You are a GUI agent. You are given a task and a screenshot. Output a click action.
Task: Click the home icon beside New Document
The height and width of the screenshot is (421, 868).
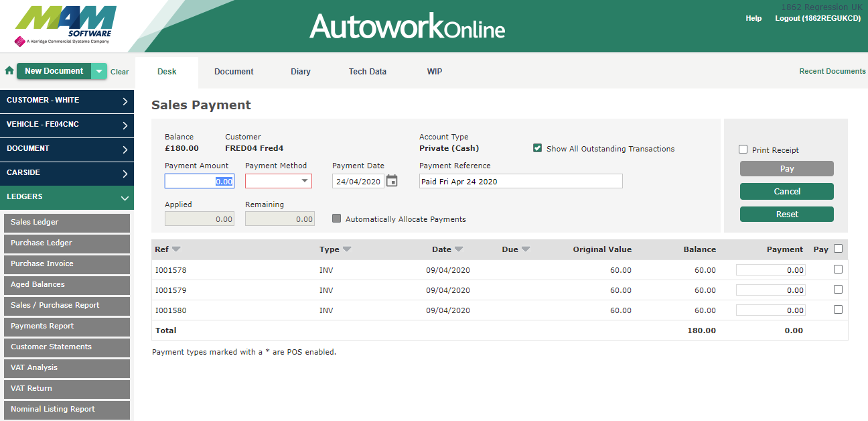point(9,71)
